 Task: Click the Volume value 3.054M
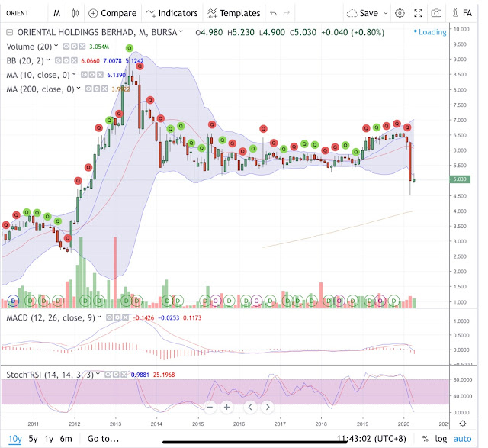99,47
